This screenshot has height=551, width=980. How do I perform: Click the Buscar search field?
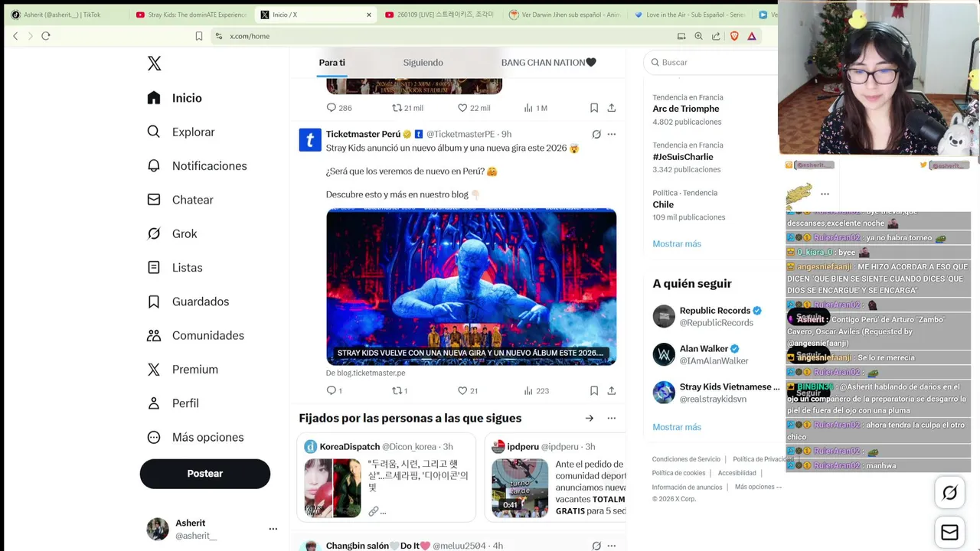pos(712,62)
